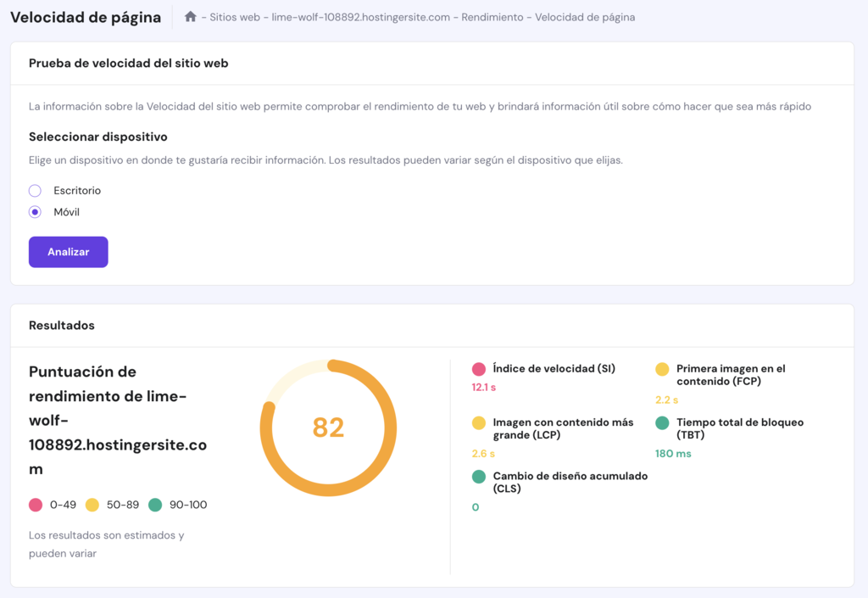Click the green CLS metric indicator dot
The width and height of the screenshot is (868, 598).
click(478, 477)
